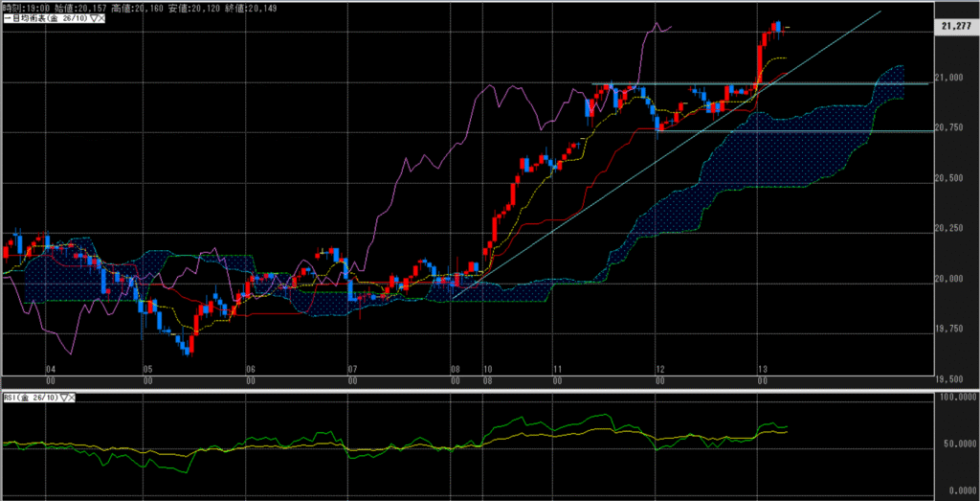Image resolution: width=980 pixels, height=501 pixels.
Task: Select date marker 12 on time axis
Action: click(x=660, y=369)
